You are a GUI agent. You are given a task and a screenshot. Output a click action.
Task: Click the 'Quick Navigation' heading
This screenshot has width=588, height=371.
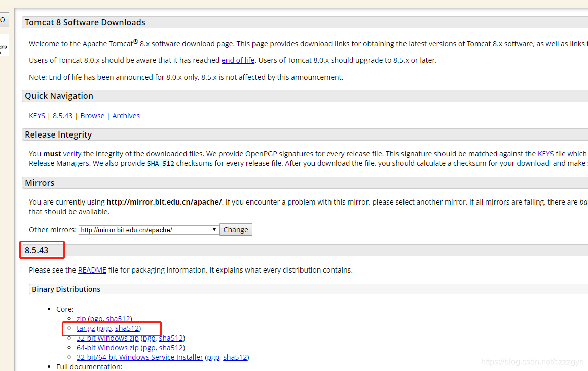tap(59, 96)
